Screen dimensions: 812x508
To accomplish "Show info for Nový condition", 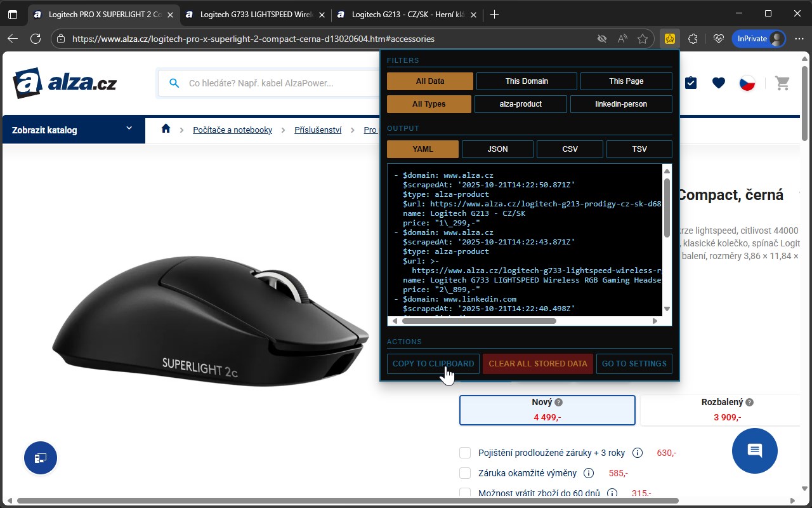I will [x=558, y=402].
